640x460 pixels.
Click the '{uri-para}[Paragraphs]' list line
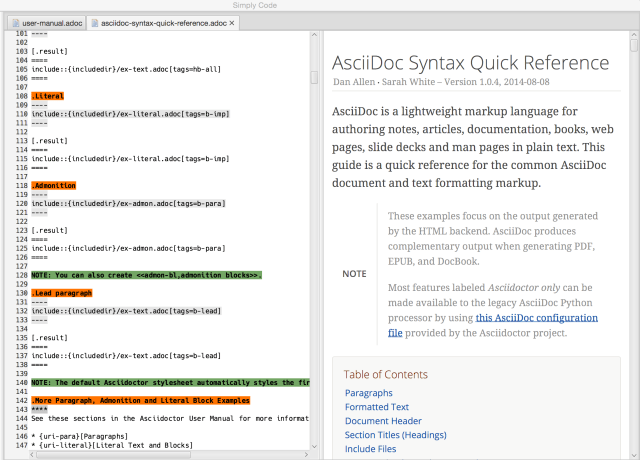coord(80,436)
